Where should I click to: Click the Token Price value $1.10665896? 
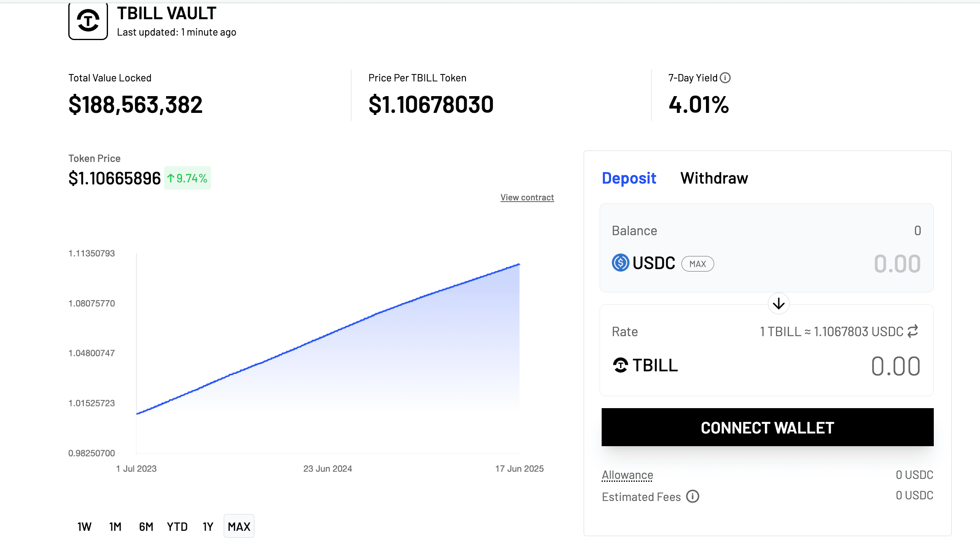[115, 179]
